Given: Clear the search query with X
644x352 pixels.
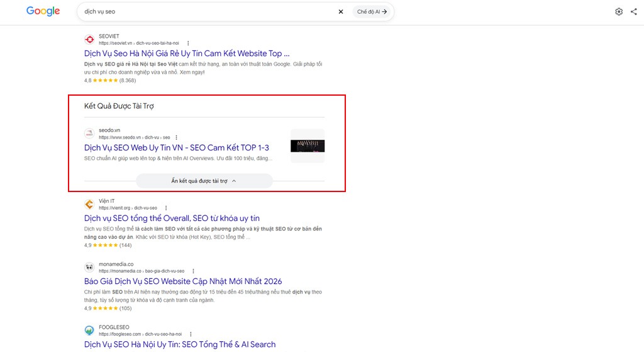Looking at the screenshot, I should coord(340,11).
